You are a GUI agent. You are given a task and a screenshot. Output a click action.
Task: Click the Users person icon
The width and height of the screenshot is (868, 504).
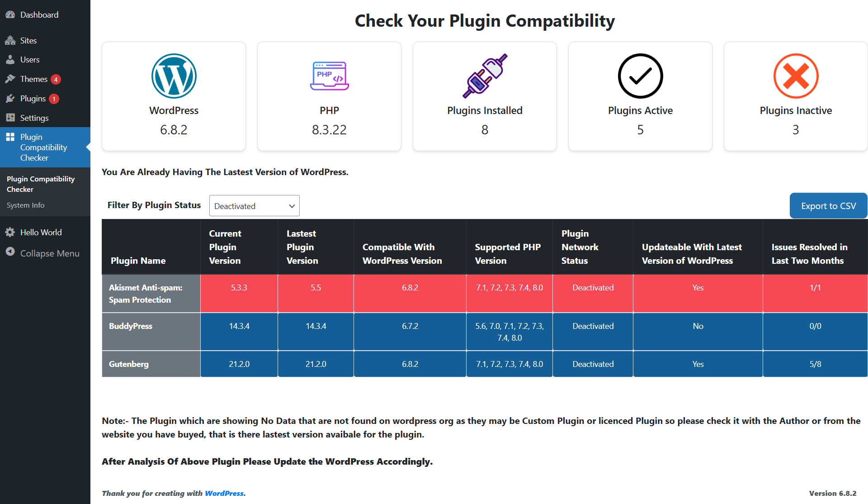(x=10, y=59)
